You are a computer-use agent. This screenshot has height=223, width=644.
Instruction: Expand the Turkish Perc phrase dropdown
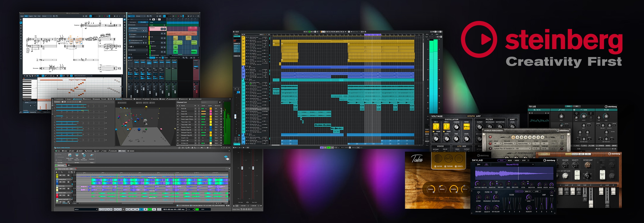(x=530, y=149)
